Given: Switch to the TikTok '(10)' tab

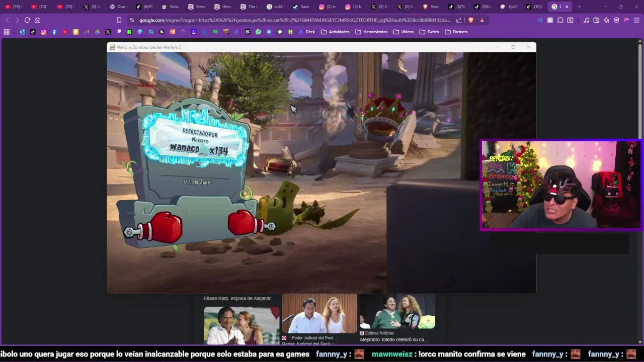Looking at the screenshot, I should 534,7.
